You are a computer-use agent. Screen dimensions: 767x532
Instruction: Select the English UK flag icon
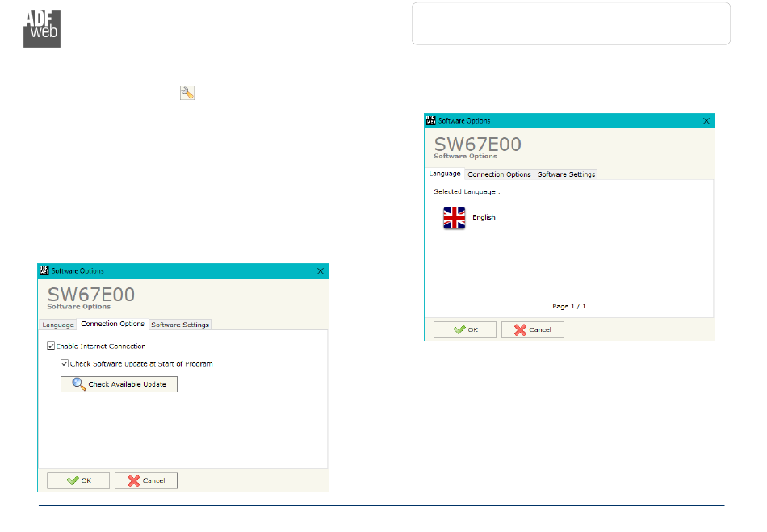454,218
